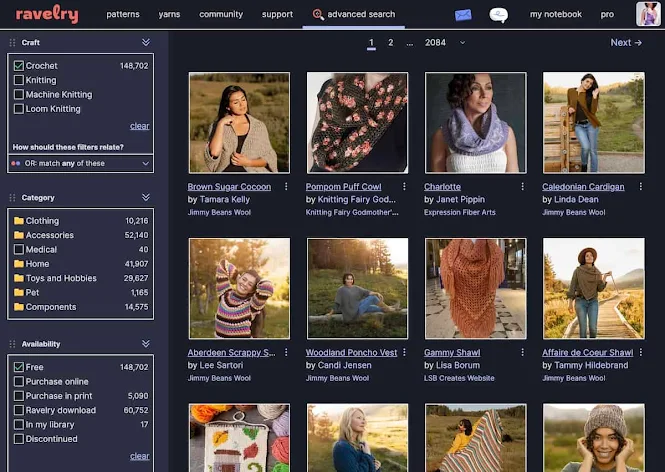Uncheck the Crochet craft filter
The image size is (665, 472).
pos(19,66)
